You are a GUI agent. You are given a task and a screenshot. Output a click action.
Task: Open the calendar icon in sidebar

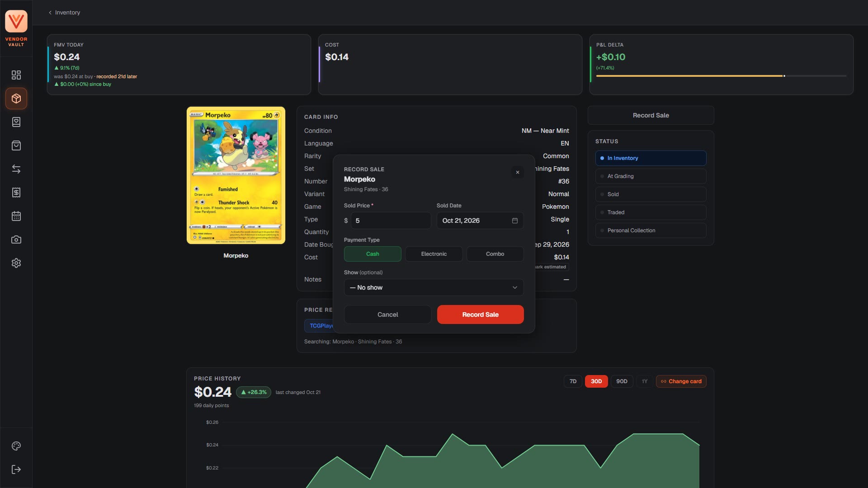point(16,216)
